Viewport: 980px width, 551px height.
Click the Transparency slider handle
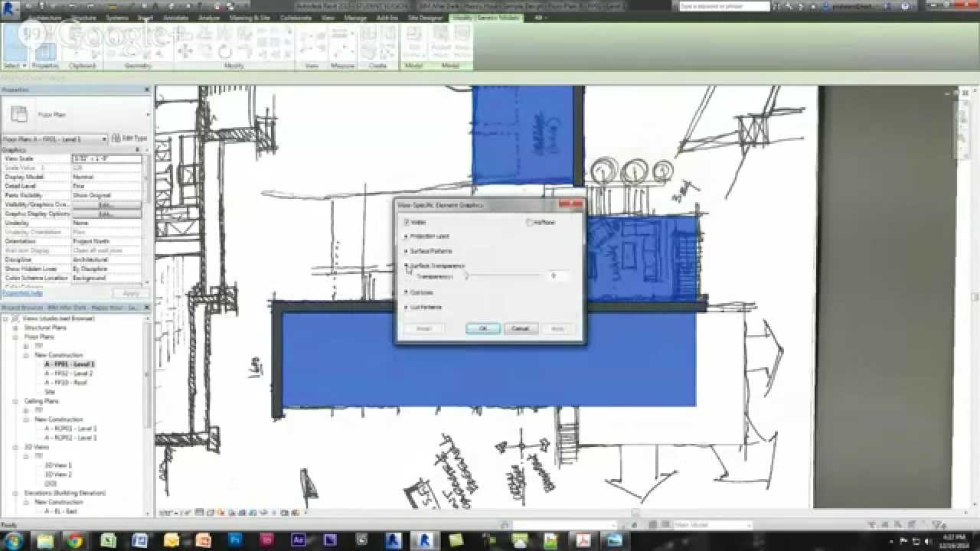click(x=465, y=275)
